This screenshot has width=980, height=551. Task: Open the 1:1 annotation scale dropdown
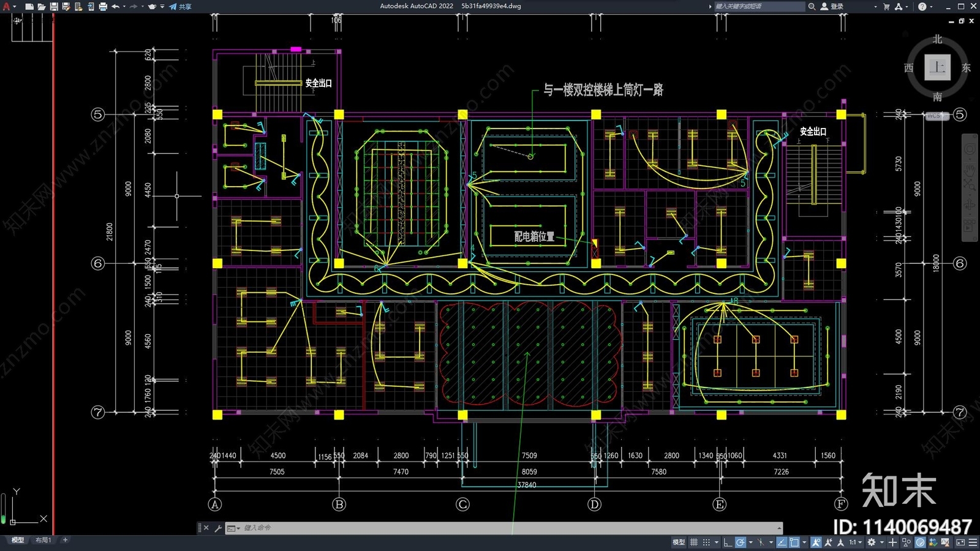pyautogui.click(x=855, y=542)
